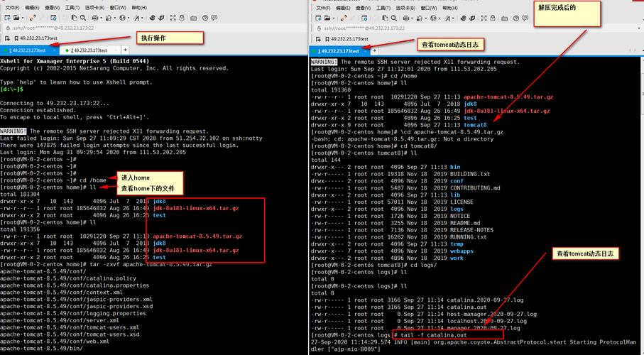This screenshot has height=355, width=644.
Task: Expand Font dropdown arrow in right window toolbar
Action: point(454,18)
